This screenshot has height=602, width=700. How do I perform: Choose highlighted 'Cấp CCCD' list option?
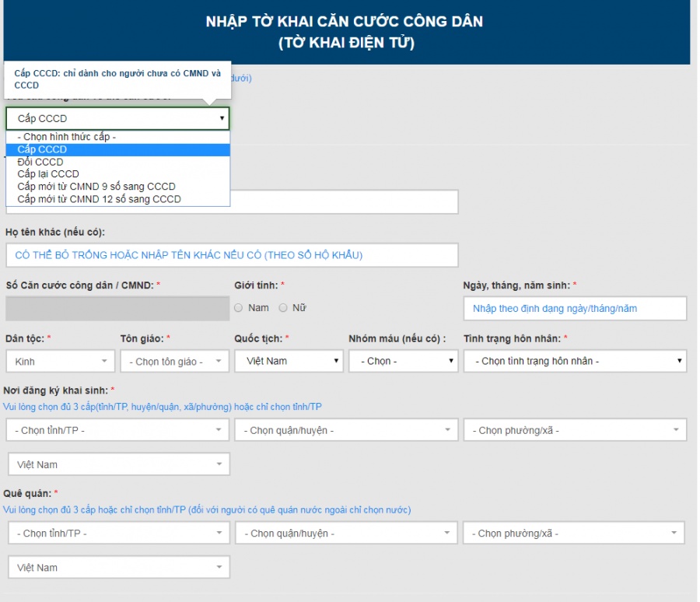coord(118,149)
